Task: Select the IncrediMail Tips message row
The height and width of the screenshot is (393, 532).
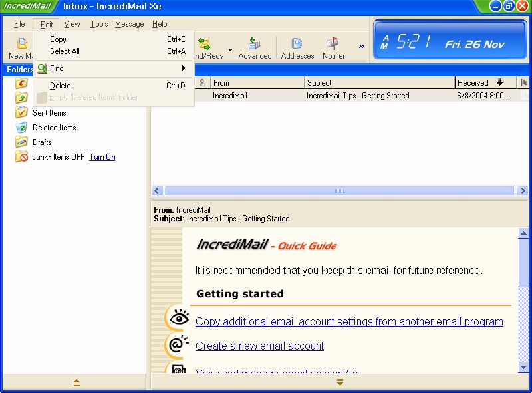Action: pos(332,96)
